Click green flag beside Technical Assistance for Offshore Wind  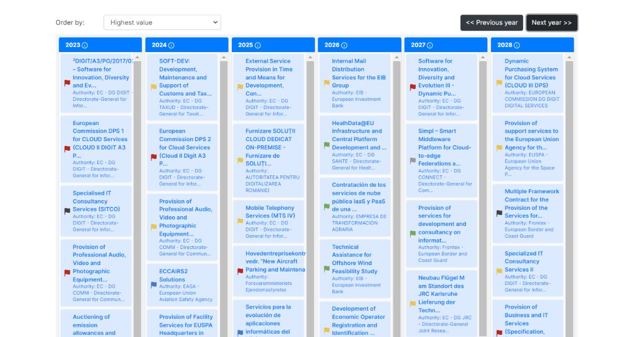pos(326,269)
